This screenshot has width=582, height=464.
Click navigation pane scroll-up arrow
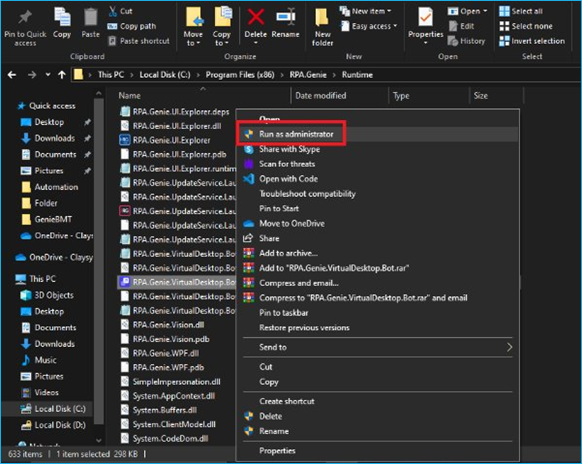point(99,93)
